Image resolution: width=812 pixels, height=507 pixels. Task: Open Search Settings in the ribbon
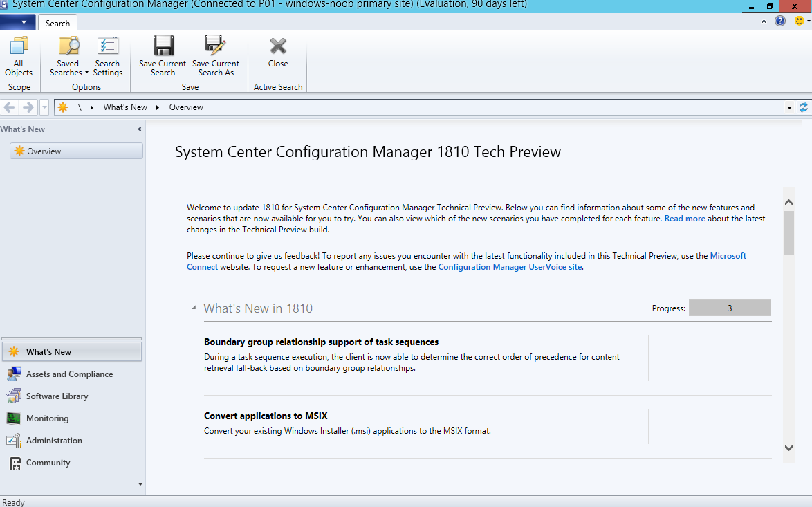point(108,56)
